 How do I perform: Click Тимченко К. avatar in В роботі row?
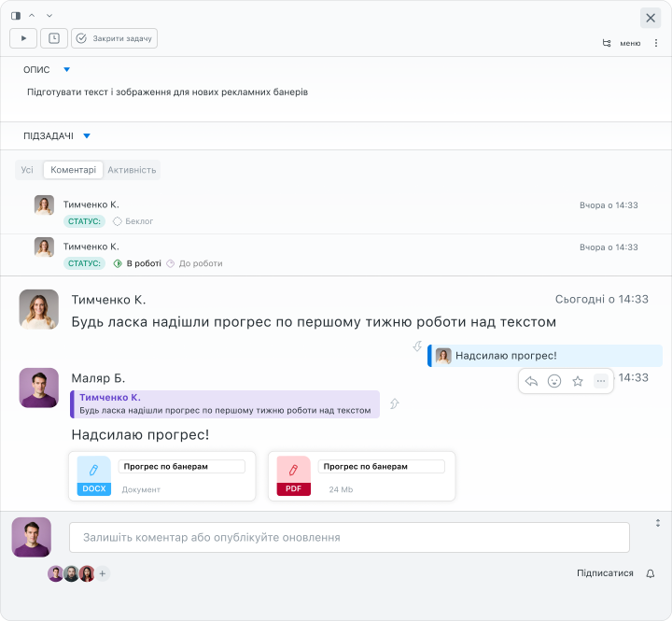[x=44, y=247]
